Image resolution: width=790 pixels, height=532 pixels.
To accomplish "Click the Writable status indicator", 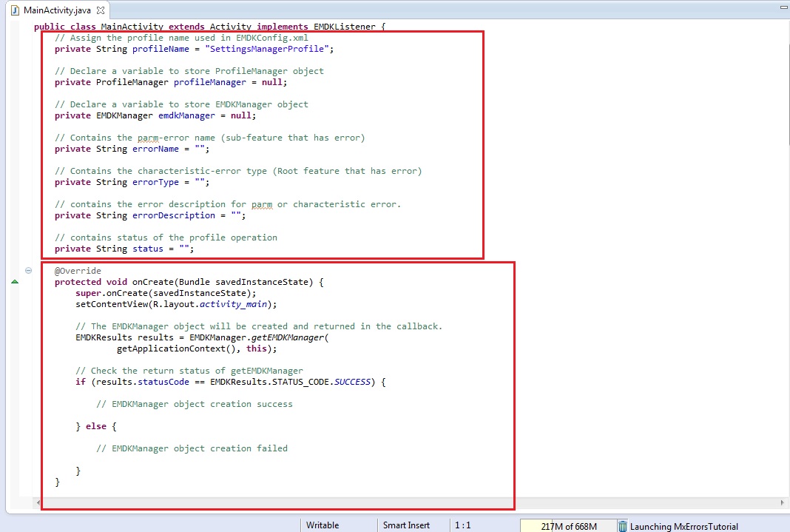I will [323, 525].
